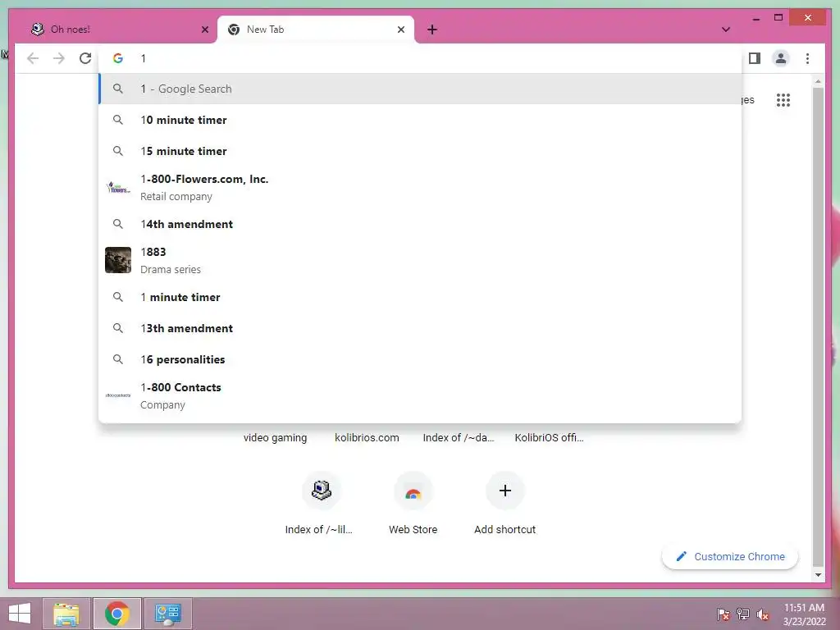Open the Index of /~da... shortcut

coord(459,438)
